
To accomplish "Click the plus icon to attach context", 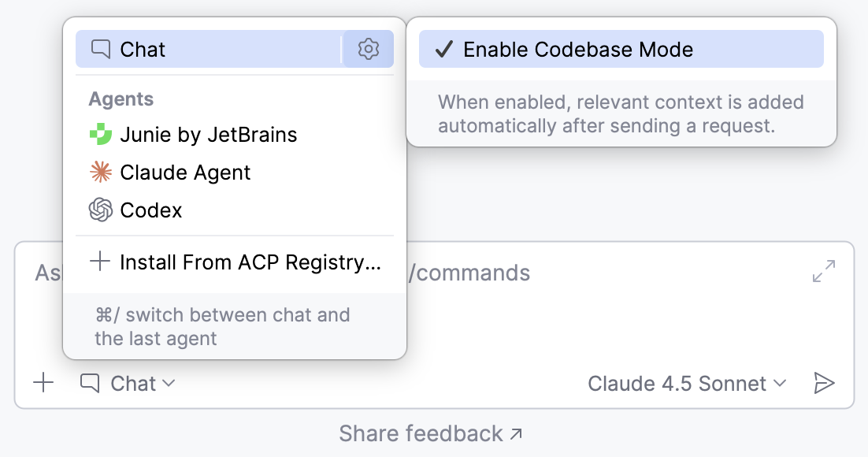I will [43, 384].
